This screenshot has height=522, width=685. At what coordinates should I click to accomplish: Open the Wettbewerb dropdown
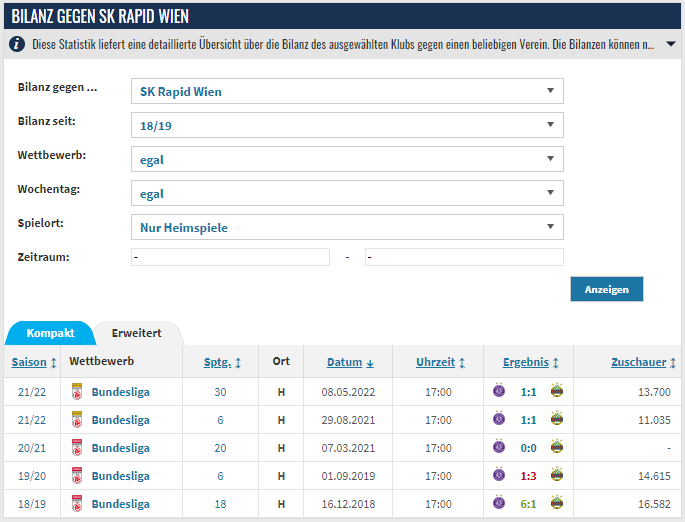(347, 159)
